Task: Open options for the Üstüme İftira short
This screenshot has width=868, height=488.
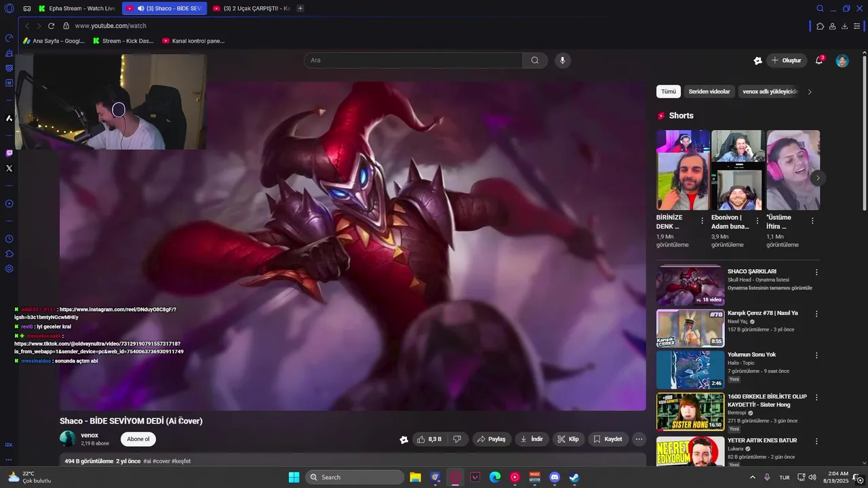Action: 812,221
